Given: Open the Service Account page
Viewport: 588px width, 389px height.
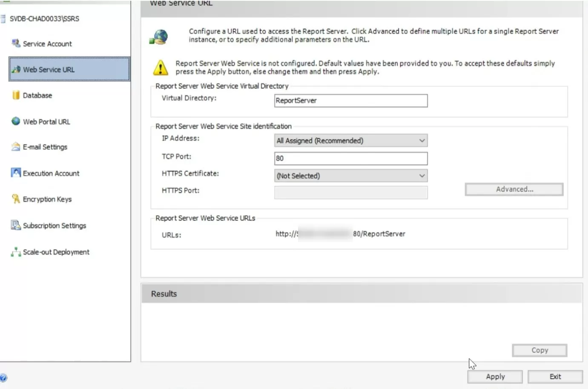Looking at the screenshot, I should click(x=47, y=43).
